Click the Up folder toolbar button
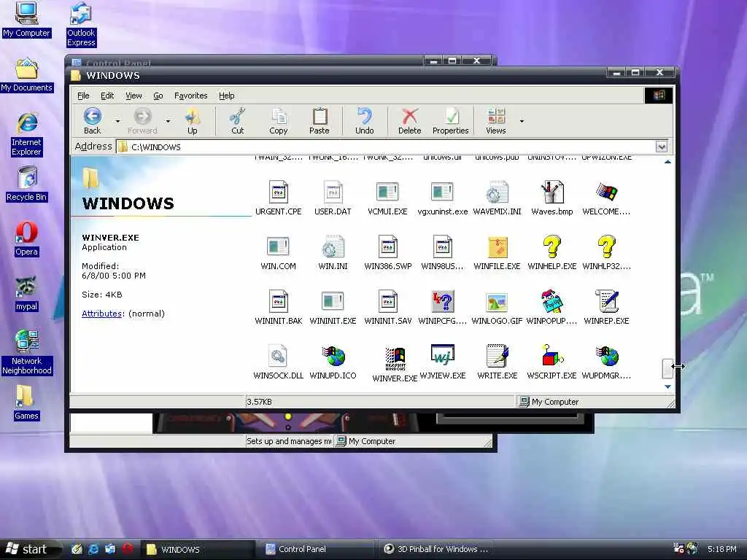The height and width of the screenshot is (560, 747). [x=192, y=121]
